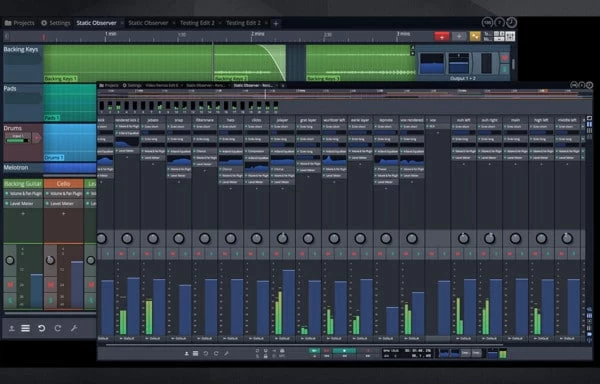Open wrench tools icon in back window toolbar
Screen dimensions: 600x384
[74, 328]
